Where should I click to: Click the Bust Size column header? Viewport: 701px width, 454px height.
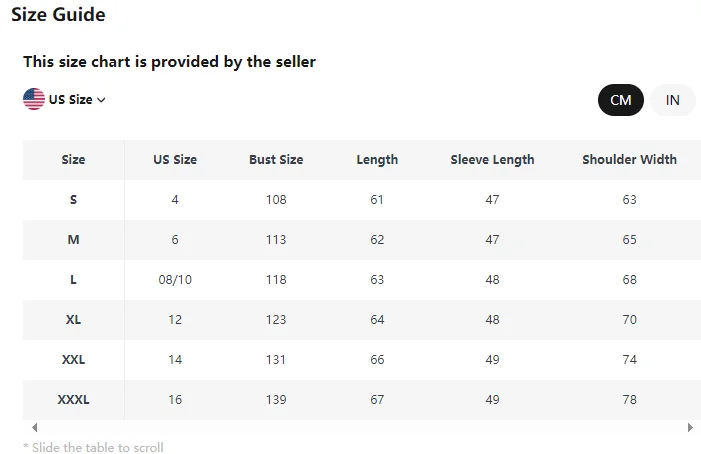[x=276, y=160]
